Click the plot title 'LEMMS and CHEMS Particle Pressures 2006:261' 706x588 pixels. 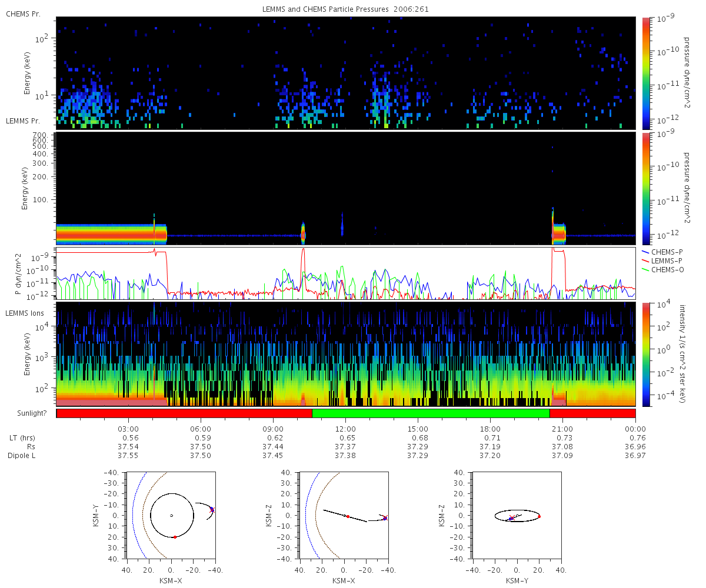coord(346,10)
